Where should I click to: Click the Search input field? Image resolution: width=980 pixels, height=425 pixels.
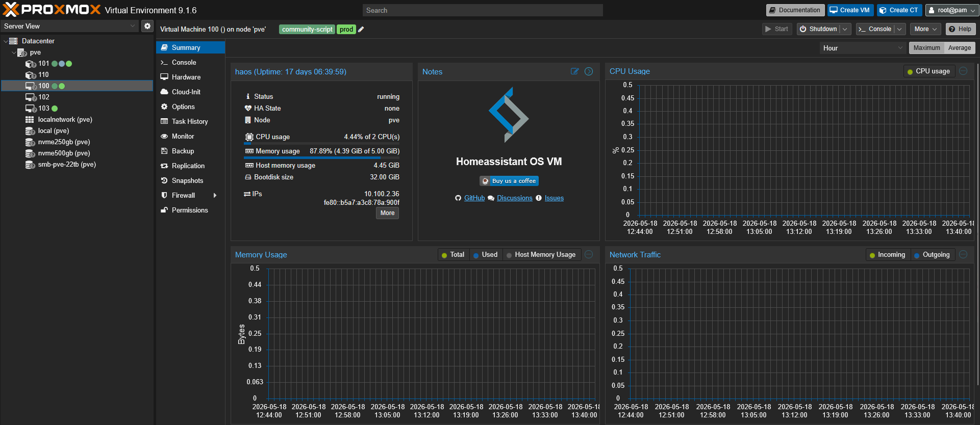483,10
